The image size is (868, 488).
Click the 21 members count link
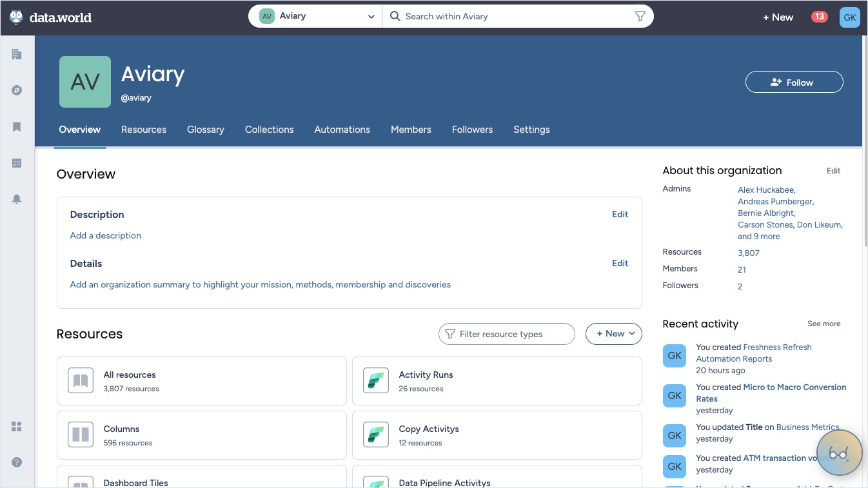tap(742, 270)
